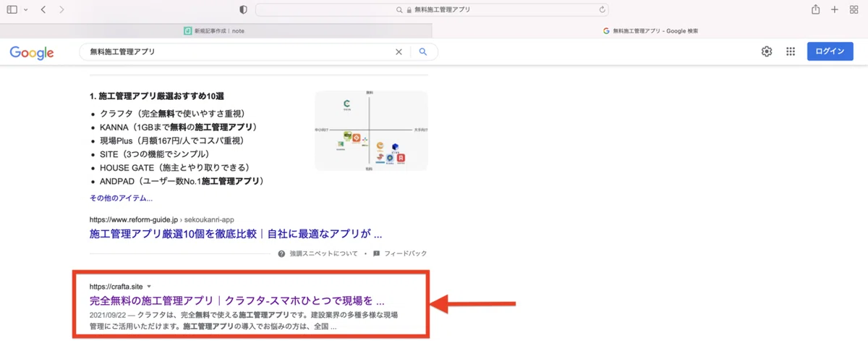Click the 2021/09/22 snippet description text
This screenshot has width=868, height=341.
click(x=244, y=321)
